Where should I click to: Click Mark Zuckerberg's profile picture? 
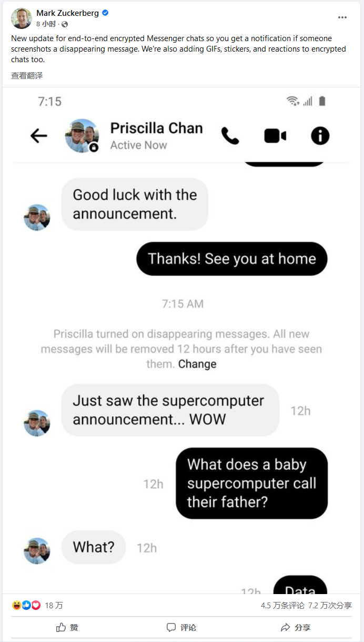coord(21,18)
